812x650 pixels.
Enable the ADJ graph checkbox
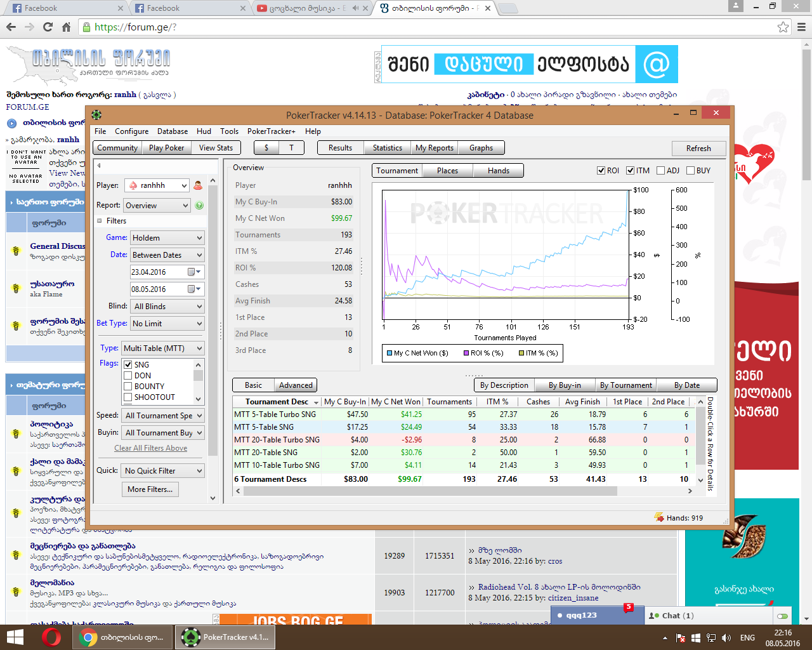[661, 171]
